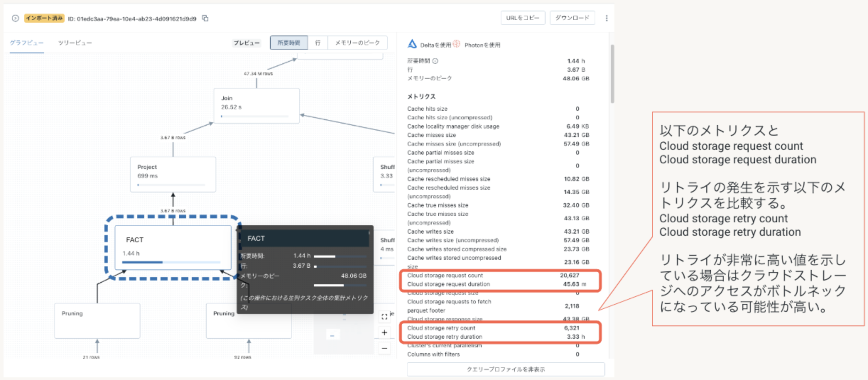This screenshot has height=380, width=868.
Task: Fit the graph to screen with the frame icon
Action: 384,317
